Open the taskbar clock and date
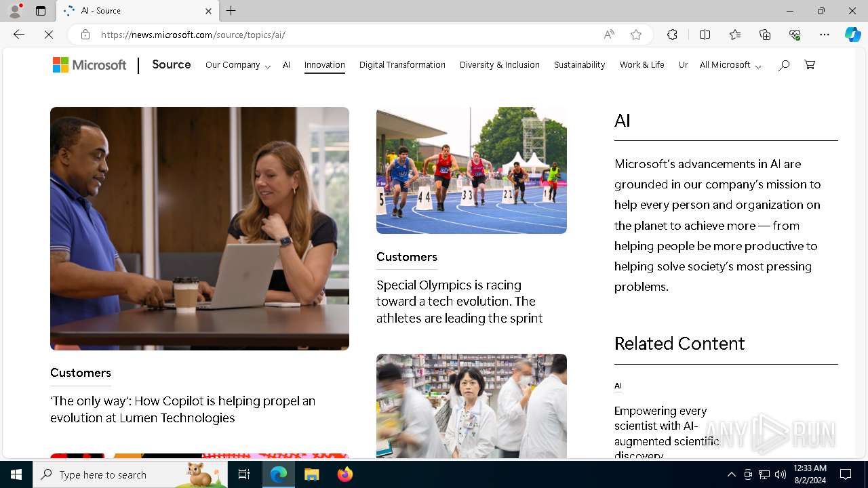The width and height of the screenshot is (868, 488). (x=809, y=474)
